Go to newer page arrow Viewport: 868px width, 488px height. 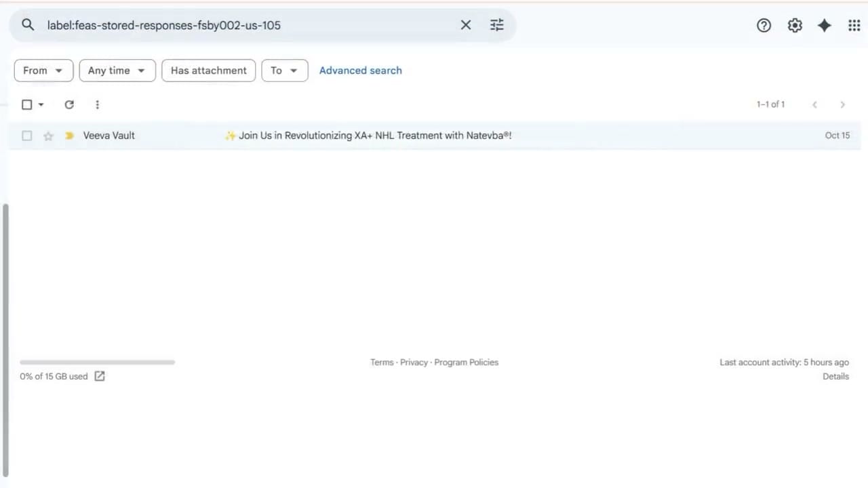pyautogui.click(x=814, y=104)
